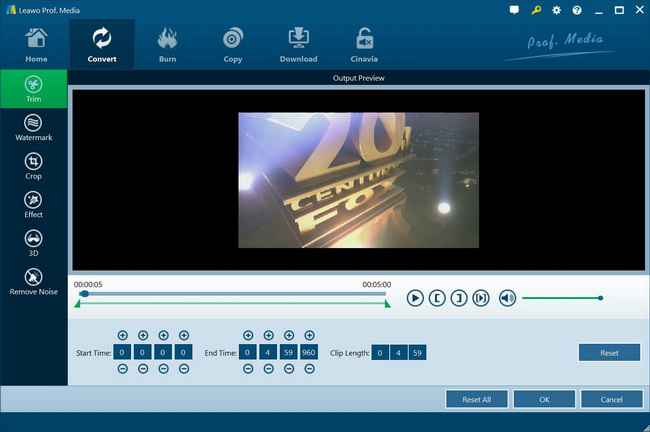Set trim start point with left bracket

[x=437, y=298]
